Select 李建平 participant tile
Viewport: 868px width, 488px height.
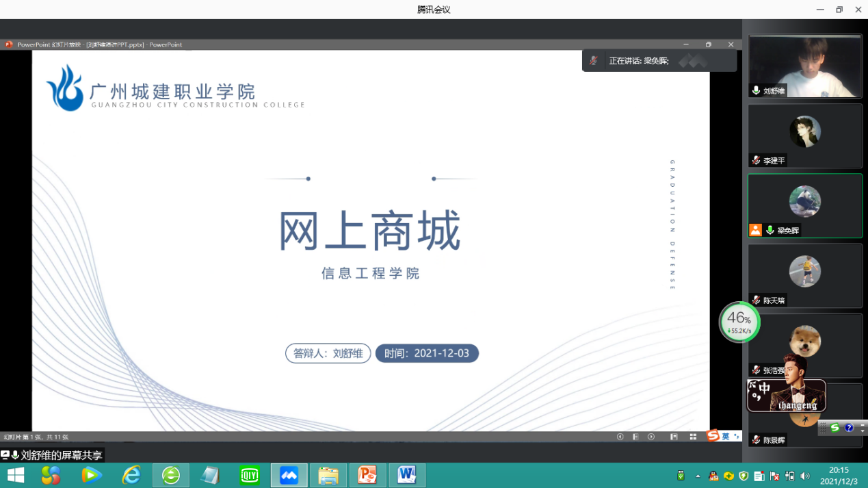(804, 136)
